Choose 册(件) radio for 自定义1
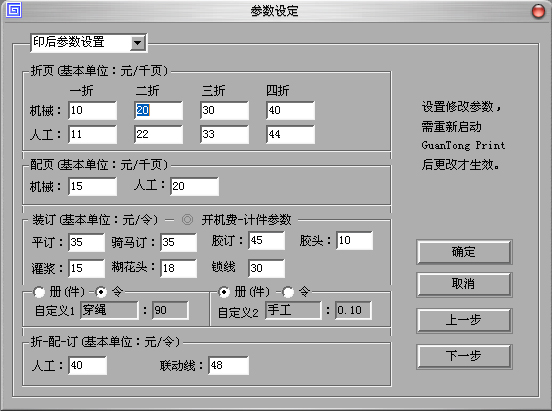The image size is (552, 411). click(x=39, y=292)
